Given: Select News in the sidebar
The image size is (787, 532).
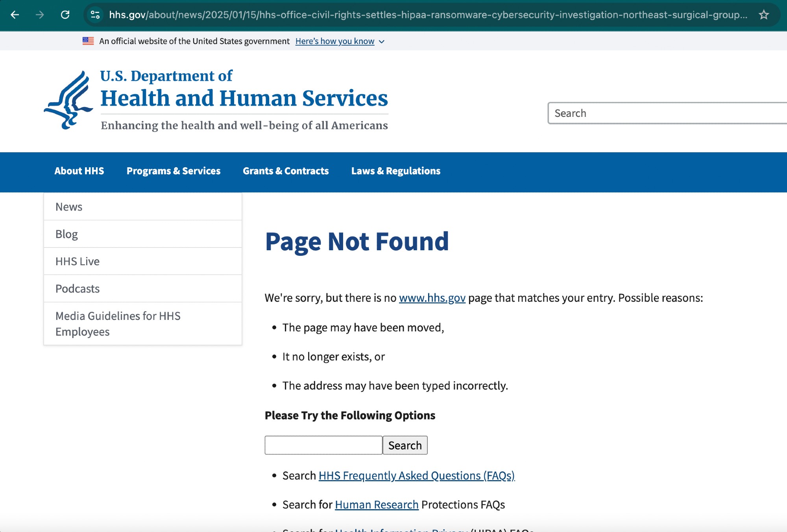Looking at the screenshot, I should click(69, 207).
